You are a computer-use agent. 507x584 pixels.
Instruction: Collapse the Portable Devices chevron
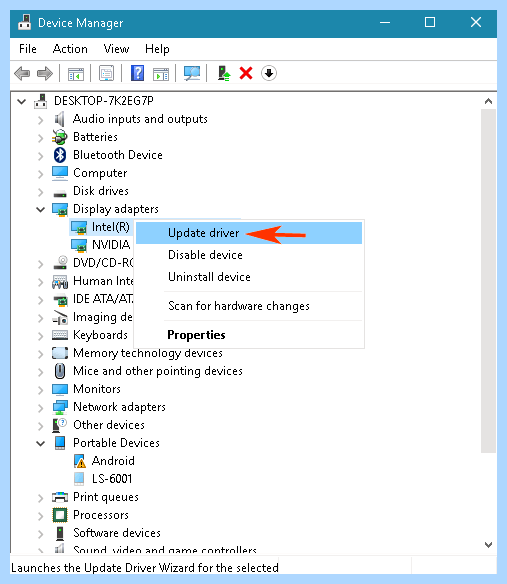41,443
